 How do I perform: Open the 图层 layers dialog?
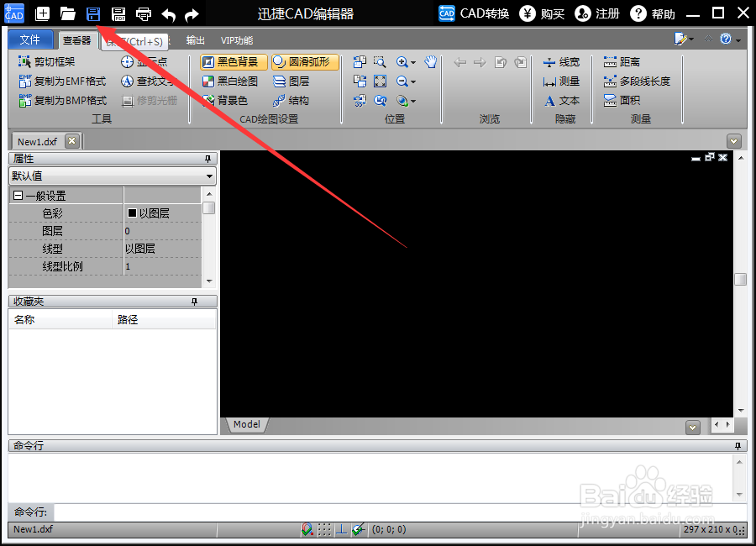[291, 81]
